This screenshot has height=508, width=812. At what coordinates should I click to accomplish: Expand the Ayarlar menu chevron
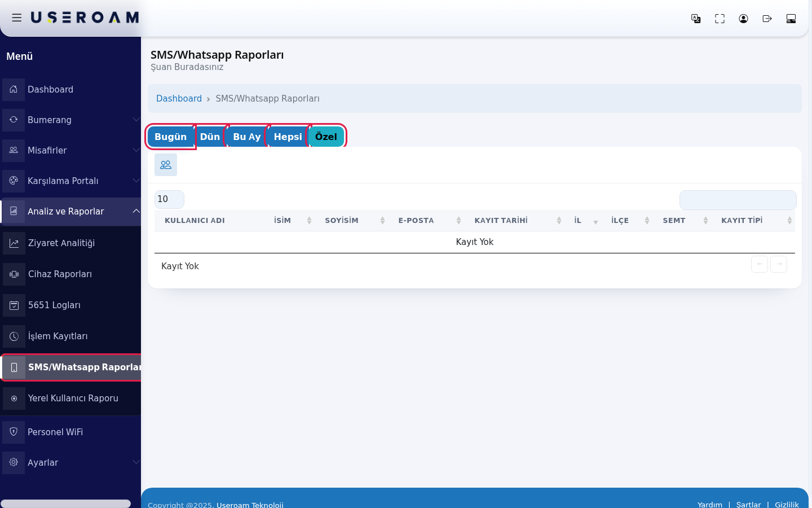(x=136, y=462)
